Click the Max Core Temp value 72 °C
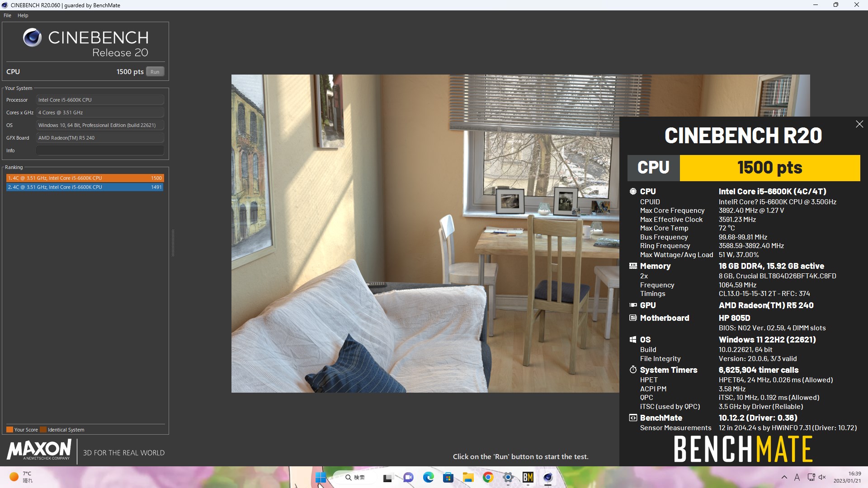Image resolution: width=868 pixels, height=488 pixels. (x=726, y=228)
